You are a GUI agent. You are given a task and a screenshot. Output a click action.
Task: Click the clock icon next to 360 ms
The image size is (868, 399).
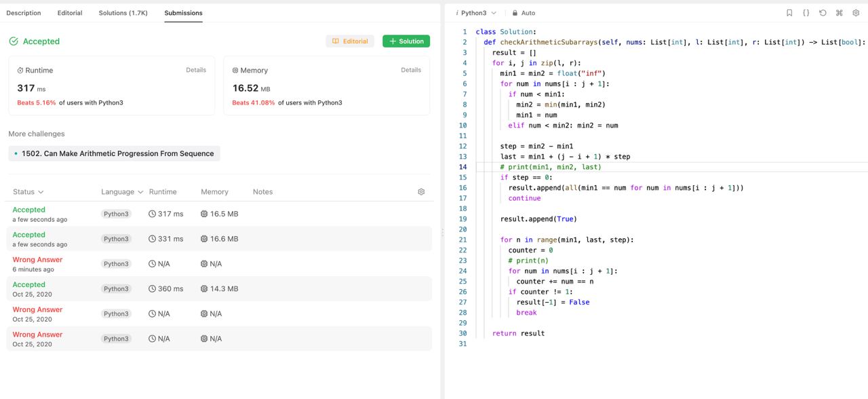click(152, 288)
